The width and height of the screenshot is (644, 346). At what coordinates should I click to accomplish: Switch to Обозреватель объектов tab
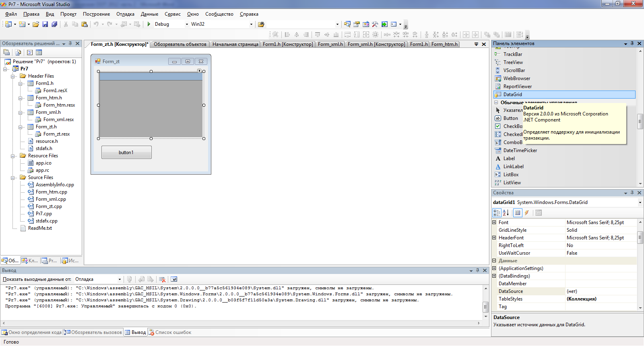[x=180, y=44]
